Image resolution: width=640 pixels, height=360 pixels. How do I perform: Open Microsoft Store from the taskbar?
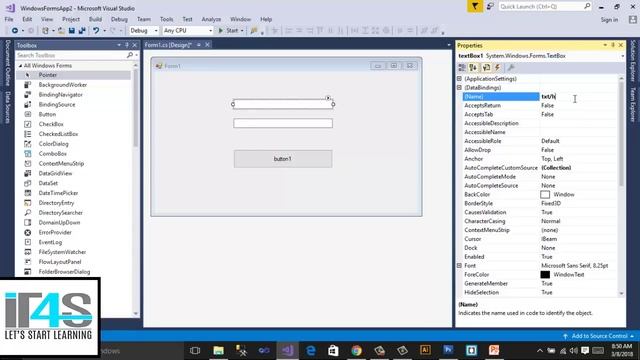pyautogui.click(x=333, y=350)
